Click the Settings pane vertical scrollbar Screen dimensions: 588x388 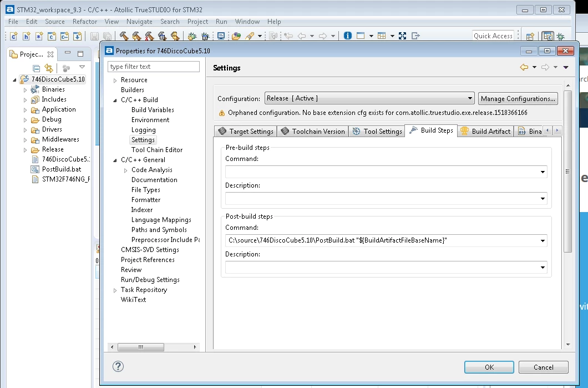[567, 172]
